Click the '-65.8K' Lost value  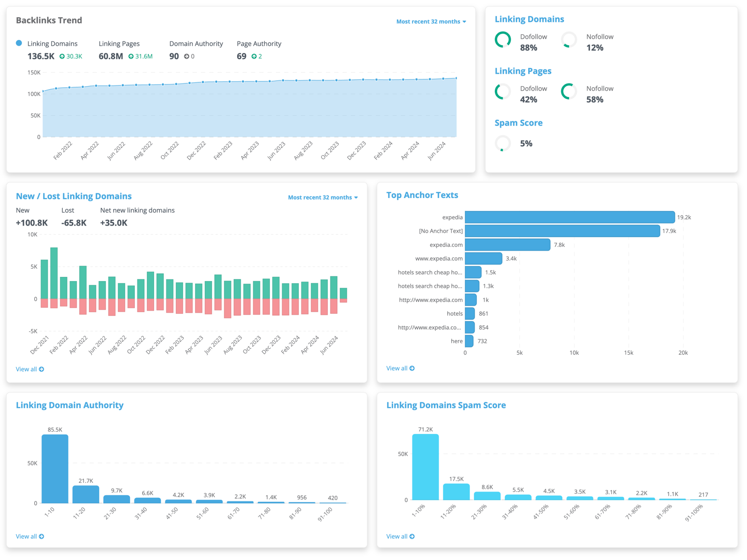tap(74, 223)
